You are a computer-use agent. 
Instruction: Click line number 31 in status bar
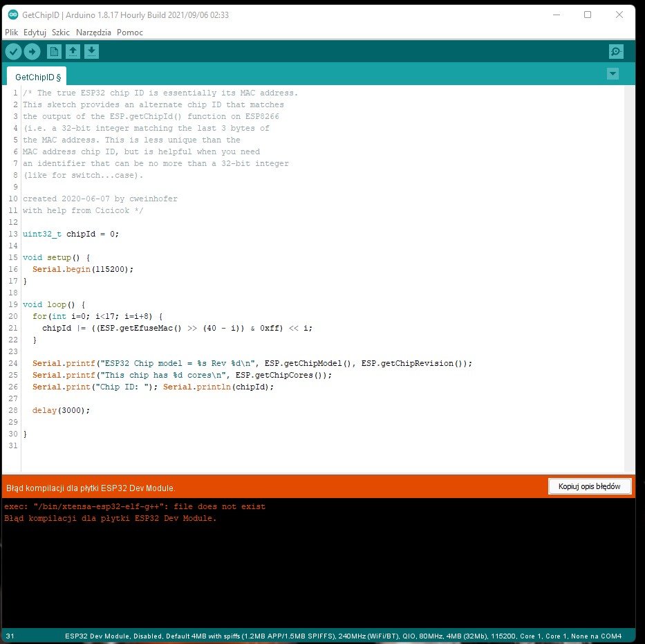tap(10, 636)
